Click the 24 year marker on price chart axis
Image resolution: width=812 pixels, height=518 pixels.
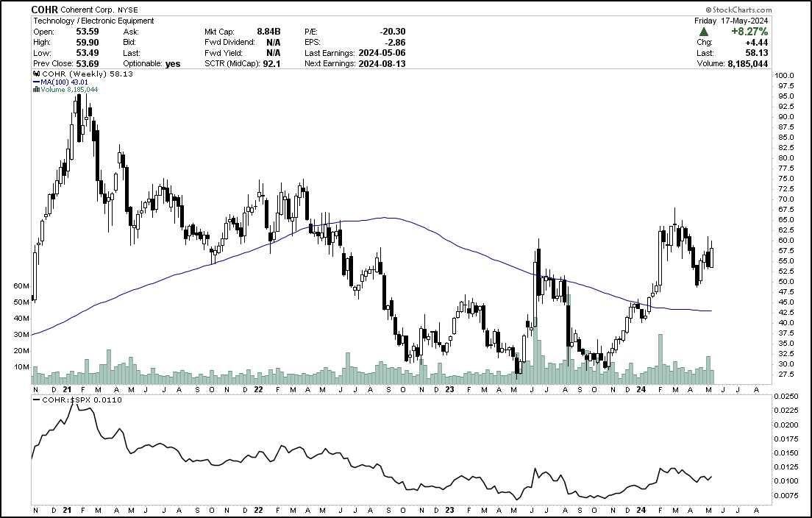[641, 389]
